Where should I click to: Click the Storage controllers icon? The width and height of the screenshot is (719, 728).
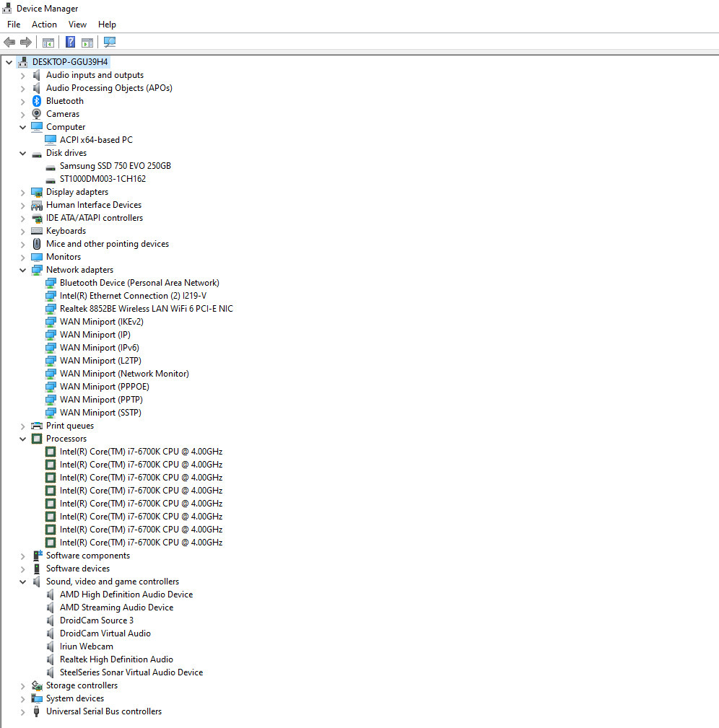pyautogui.click(x=37, y=685)
